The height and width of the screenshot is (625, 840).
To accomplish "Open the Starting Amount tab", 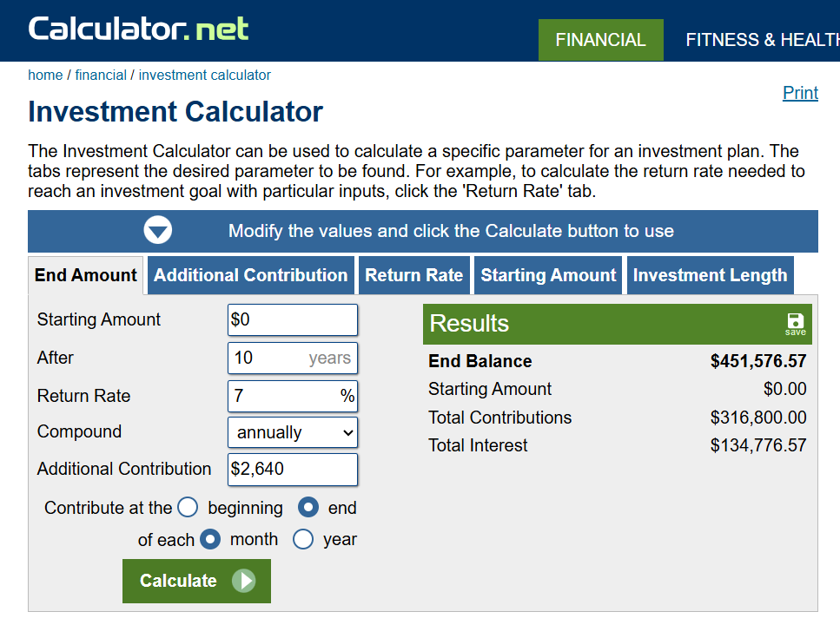I will (x=548, y=275).
